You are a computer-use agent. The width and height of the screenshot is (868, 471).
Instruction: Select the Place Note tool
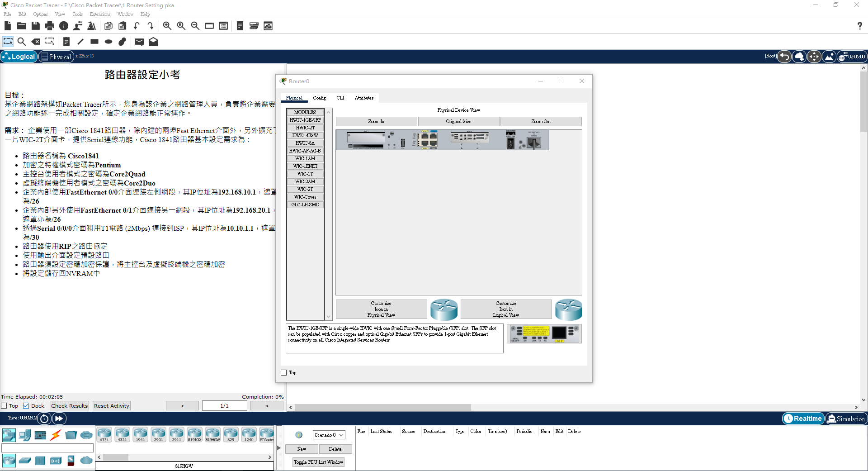click(66, 42)
